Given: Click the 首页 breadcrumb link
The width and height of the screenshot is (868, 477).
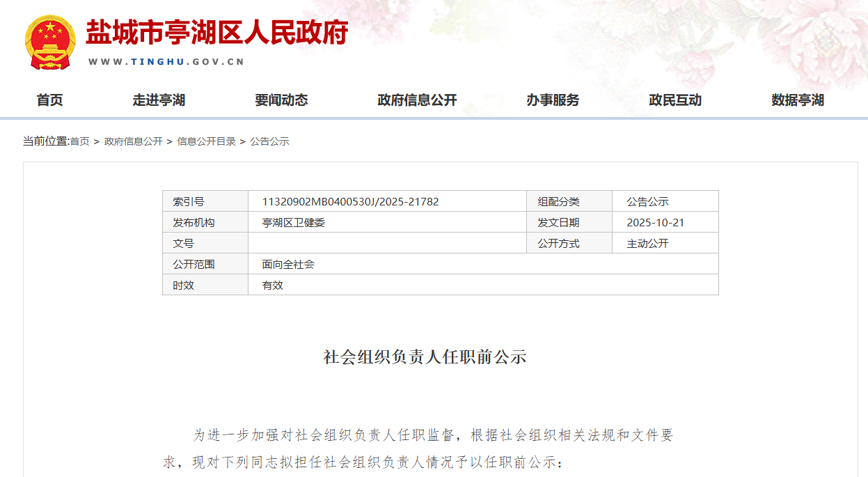Looking at the screenshot, I should click(x=79, y=141).
